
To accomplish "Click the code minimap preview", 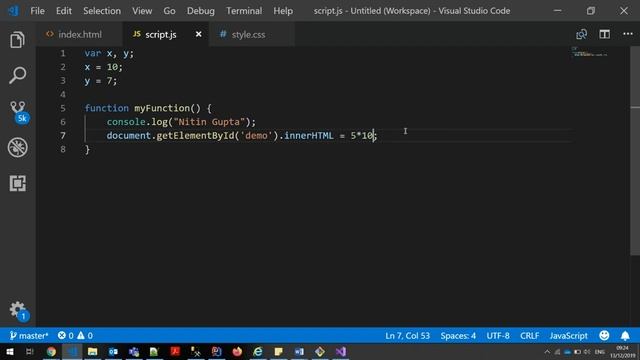I will pos(589,52).
